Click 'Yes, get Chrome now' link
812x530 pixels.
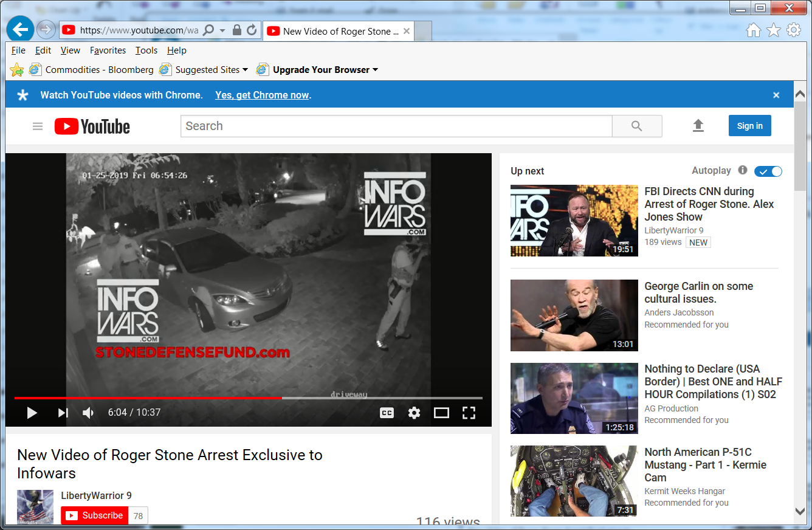tap(262, 95)
